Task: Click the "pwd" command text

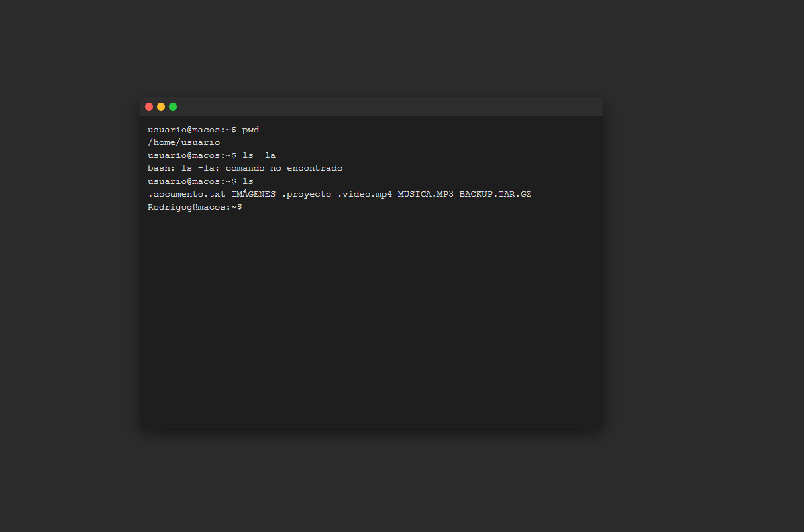Action: tap(251, 130)
